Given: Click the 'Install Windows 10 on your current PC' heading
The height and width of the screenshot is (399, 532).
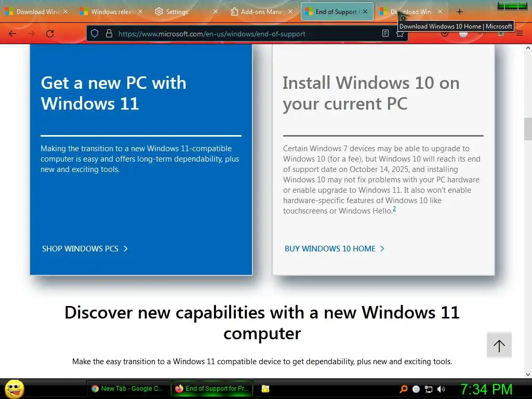Looking at the screenshot, I should pos(371,93).
